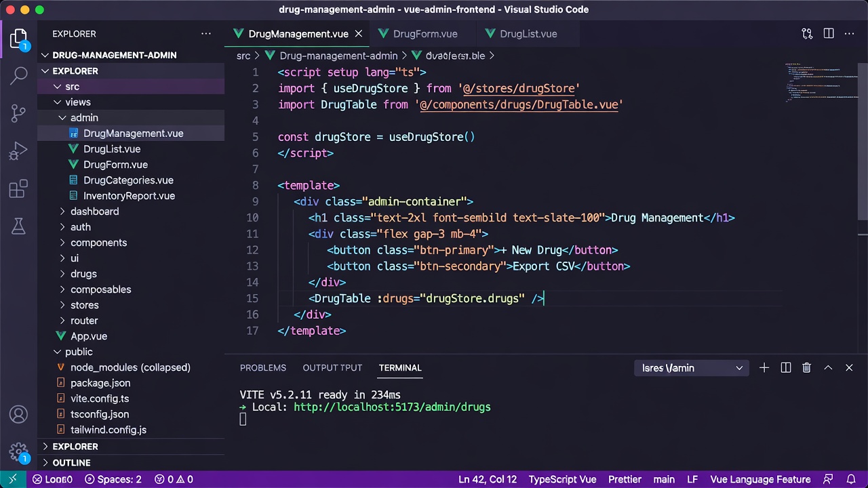868x488 pixels.
Task: Open the Manage gear icon
Action: [18, 451]
